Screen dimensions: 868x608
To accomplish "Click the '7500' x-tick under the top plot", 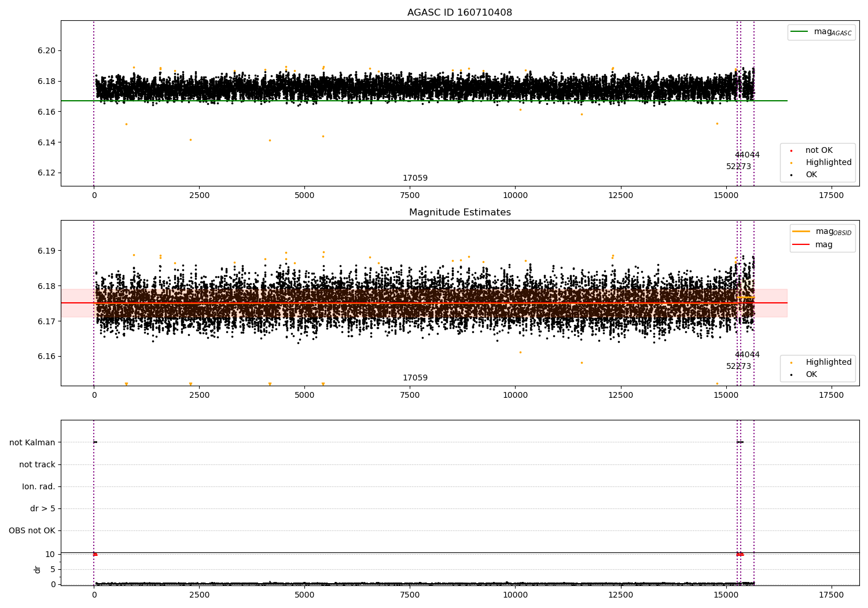I will pyautogui.click(x=410, y=196).
